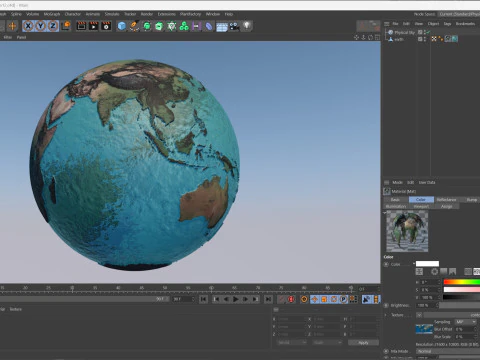Click the floor grid environment icon
The height and width of the screenshot is (360, 480).
coord(222,27)
